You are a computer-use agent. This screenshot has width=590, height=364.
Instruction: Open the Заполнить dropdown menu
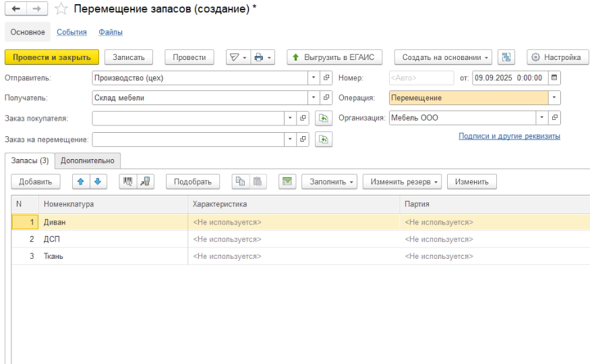tap(329, 181)
